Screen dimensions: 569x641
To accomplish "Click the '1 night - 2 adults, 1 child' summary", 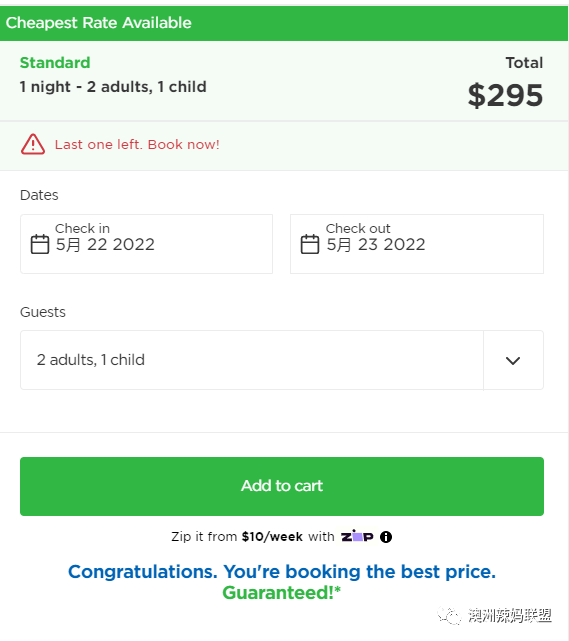I will (x=113, y=87).
